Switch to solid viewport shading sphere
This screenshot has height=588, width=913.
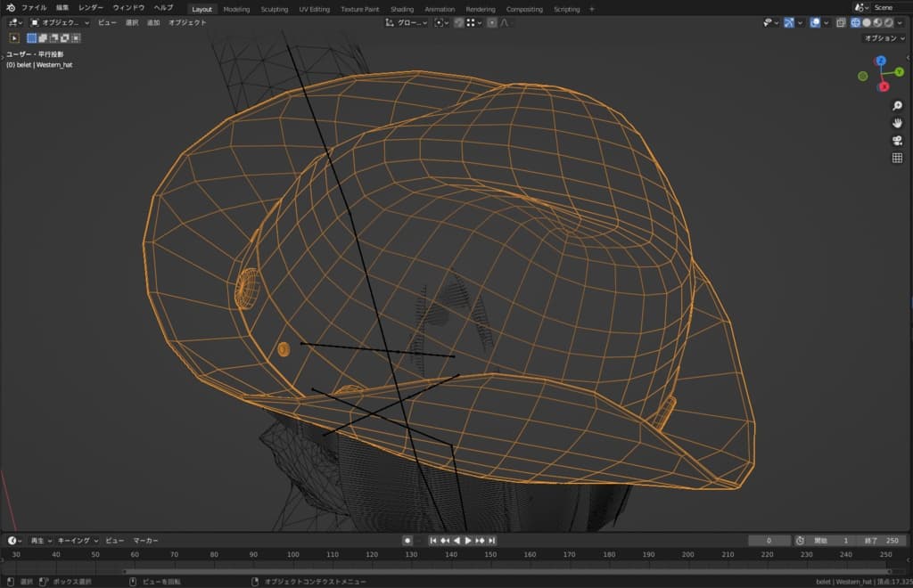pyautogui.click(x=867, y=22)
